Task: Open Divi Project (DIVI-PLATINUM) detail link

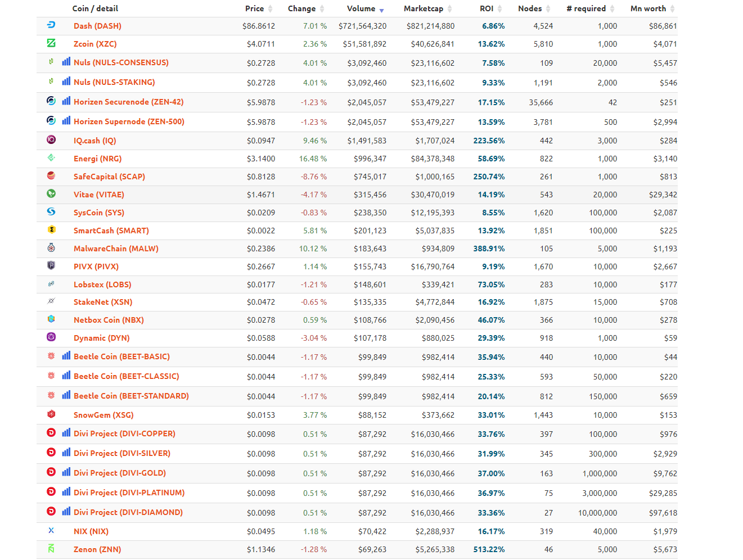Action: [129, 493]
